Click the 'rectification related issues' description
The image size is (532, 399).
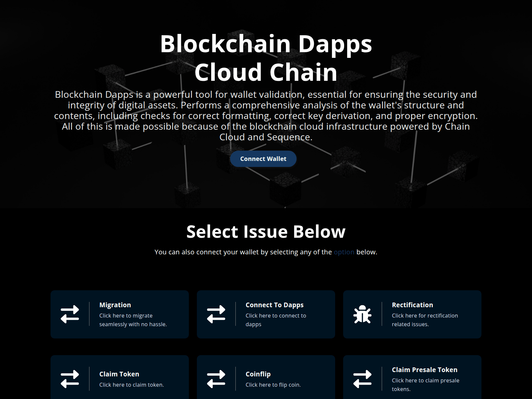tap(425, 320)
